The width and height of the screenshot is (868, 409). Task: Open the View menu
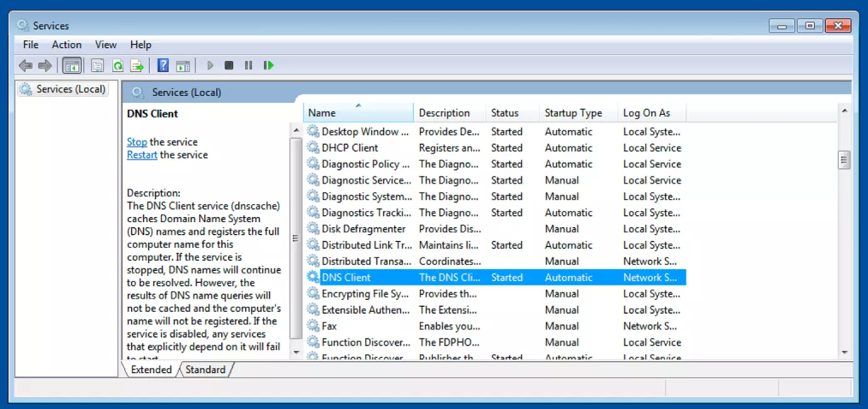(105, 45)
